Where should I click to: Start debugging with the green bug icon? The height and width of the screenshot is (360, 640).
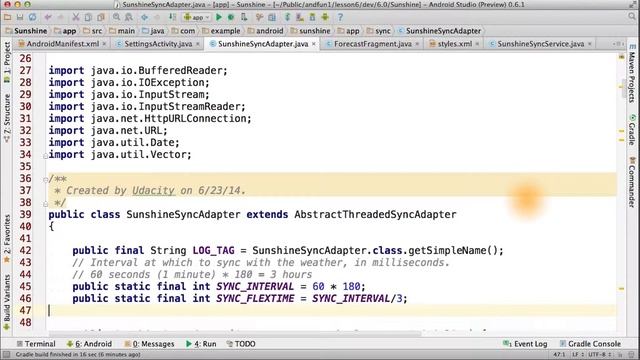tap(231, 17)
